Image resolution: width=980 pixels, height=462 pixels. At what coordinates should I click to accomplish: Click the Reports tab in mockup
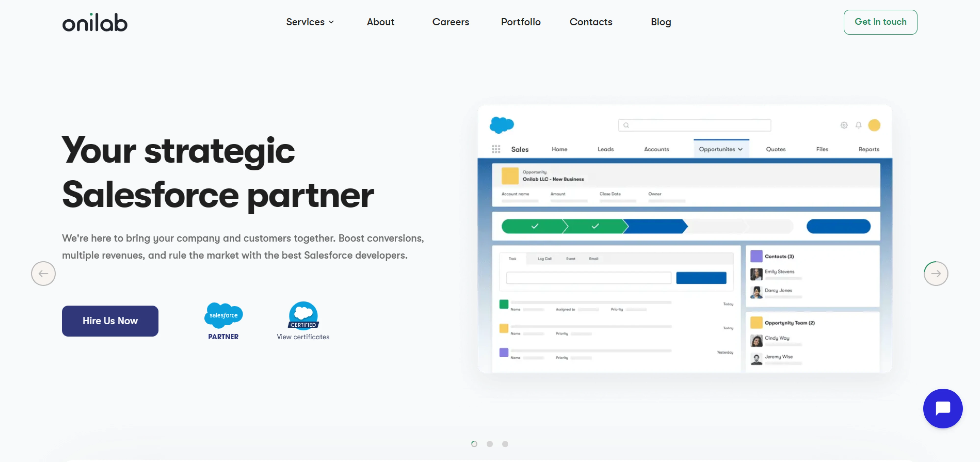tap(868, 149)
